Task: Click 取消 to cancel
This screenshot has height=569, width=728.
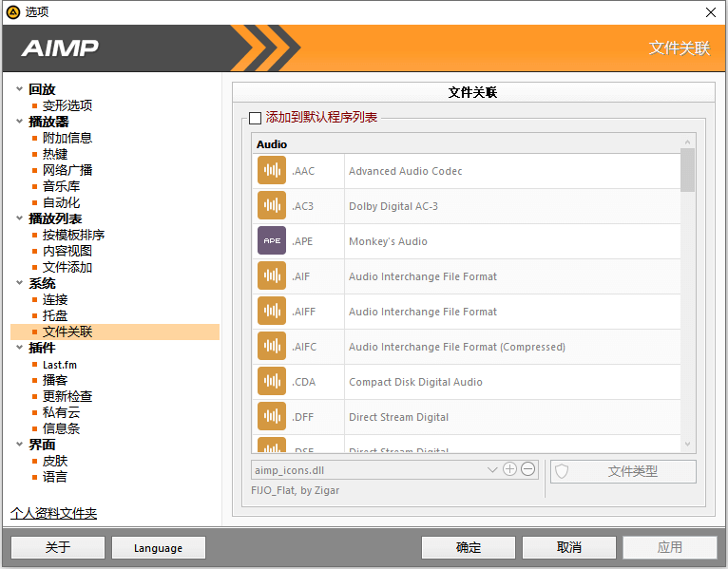Action: (569, 548)
